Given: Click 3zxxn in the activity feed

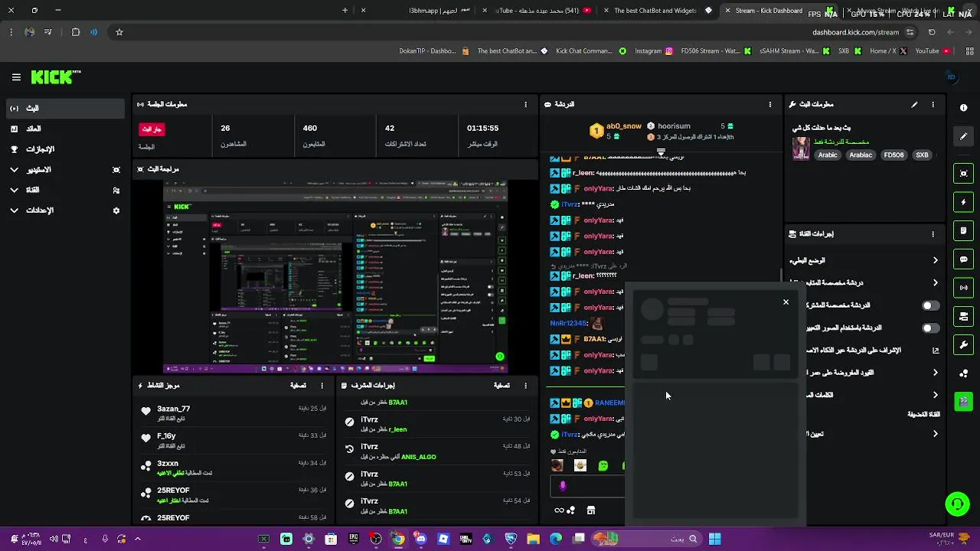Looking at the screenshot, I should [x=168, y=464].
